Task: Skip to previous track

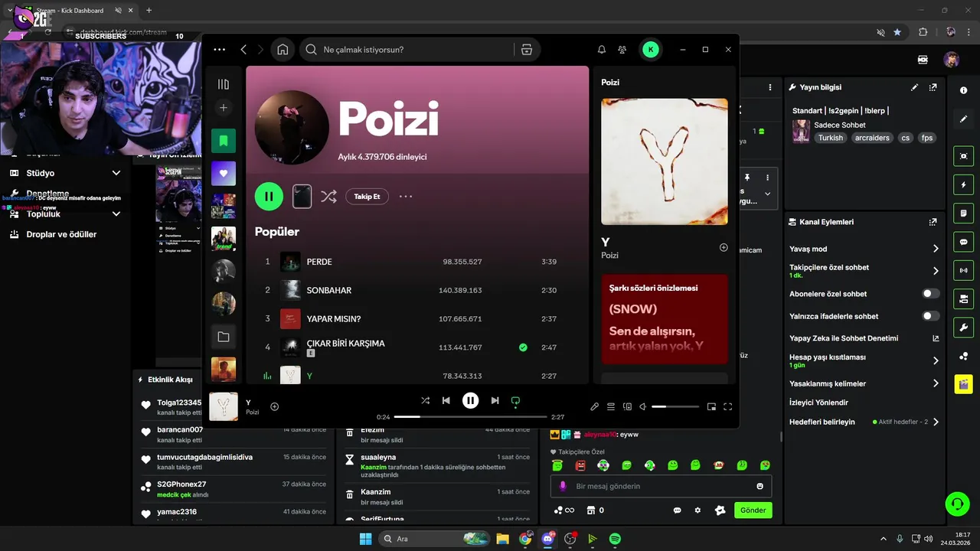Action: (446, 400)
